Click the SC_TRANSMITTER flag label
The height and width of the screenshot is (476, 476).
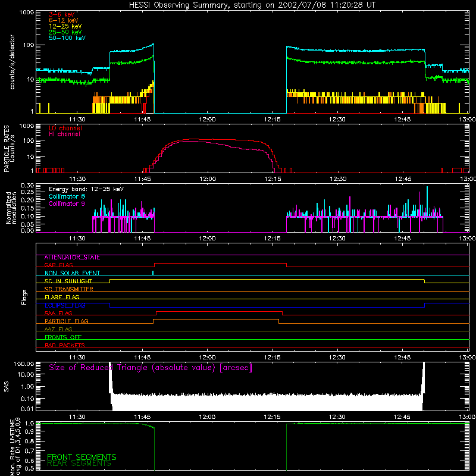[68, 289]
